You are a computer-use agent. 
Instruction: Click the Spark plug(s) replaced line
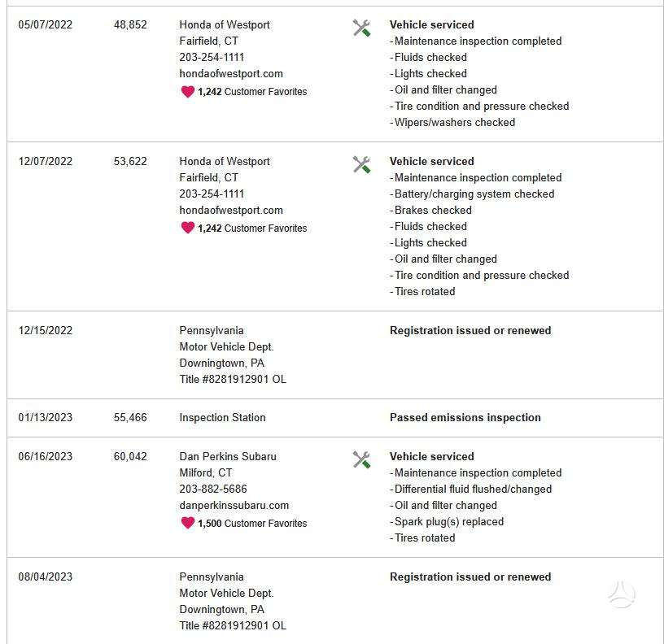click(447, 522)
